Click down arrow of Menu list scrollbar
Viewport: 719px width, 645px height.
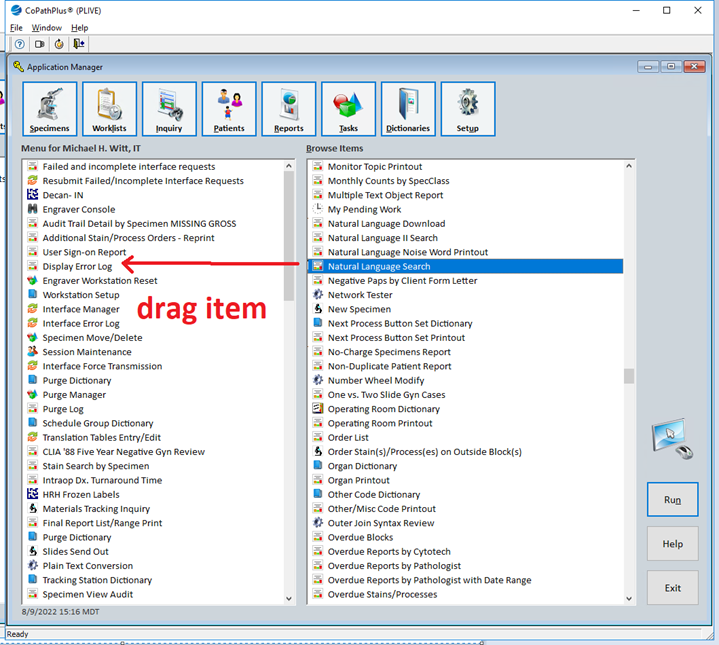point(289,598)
